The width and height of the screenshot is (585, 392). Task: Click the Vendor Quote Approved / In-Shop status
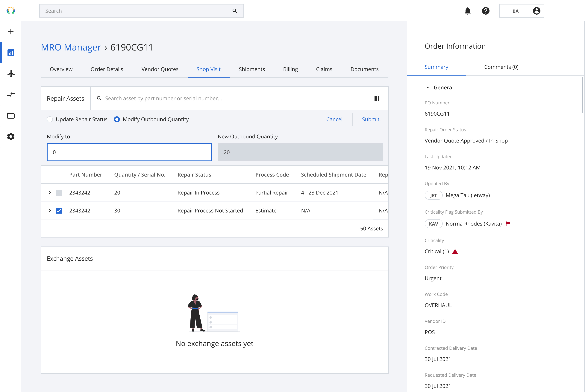[x=466, y=140]
